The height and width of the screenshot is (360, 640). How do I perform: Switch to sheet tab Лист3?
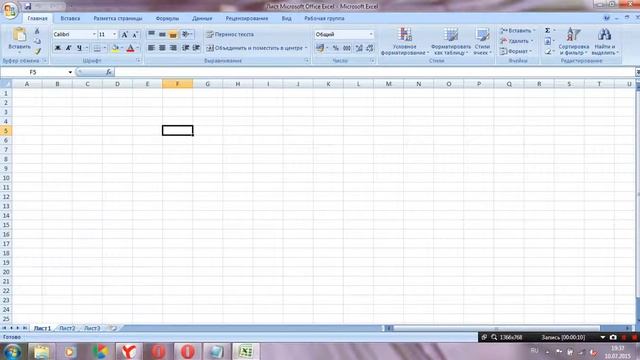(92, 328)
